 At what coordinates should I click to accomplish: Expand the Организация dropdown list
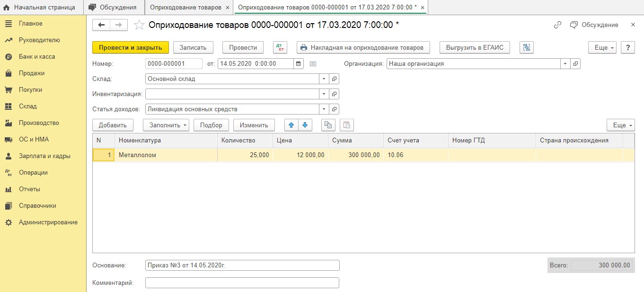pos(565,63)
